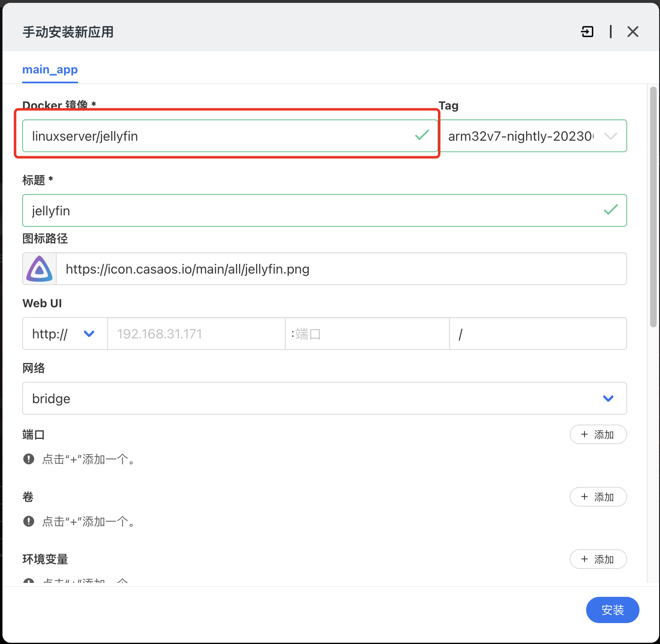The image size is (660, 644).
Task: Add a new port mapping with 添加
Action: (598, 434)
